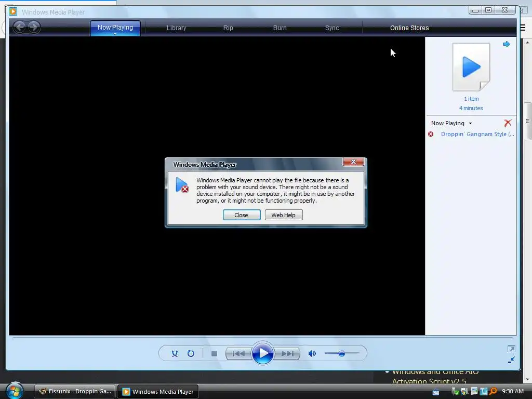Viewport: 532px width, 399px height.
Task: Select Windows Media Player taskbar button
Action: click(158, 392)
